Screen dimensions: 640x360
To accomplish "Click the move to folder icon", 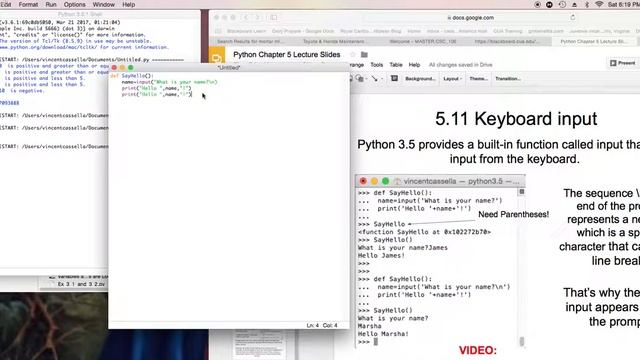I will pyautogui.click(x=364, y=54).
